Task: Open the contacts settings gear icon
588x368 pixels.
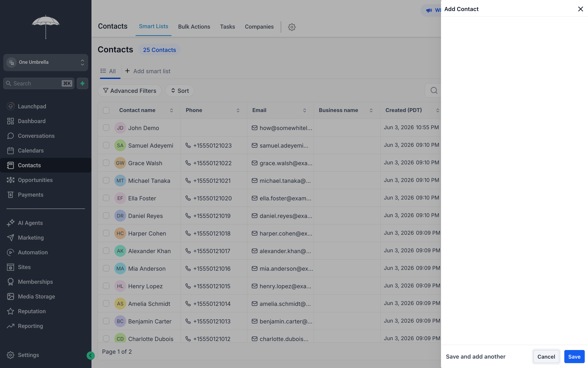Action: click(x=292, y=27)
